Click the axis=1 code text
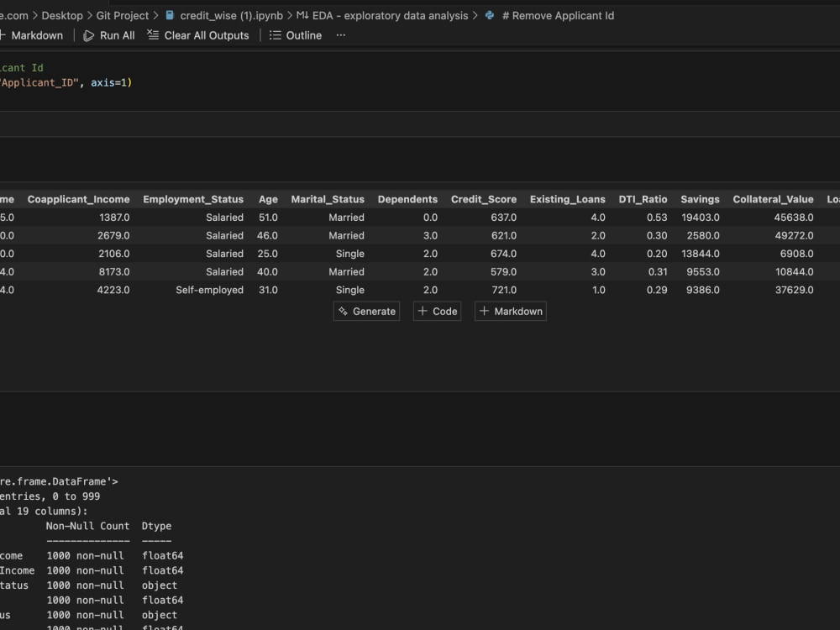This screenshot has height=630, width=840. (x=108, y=82)
